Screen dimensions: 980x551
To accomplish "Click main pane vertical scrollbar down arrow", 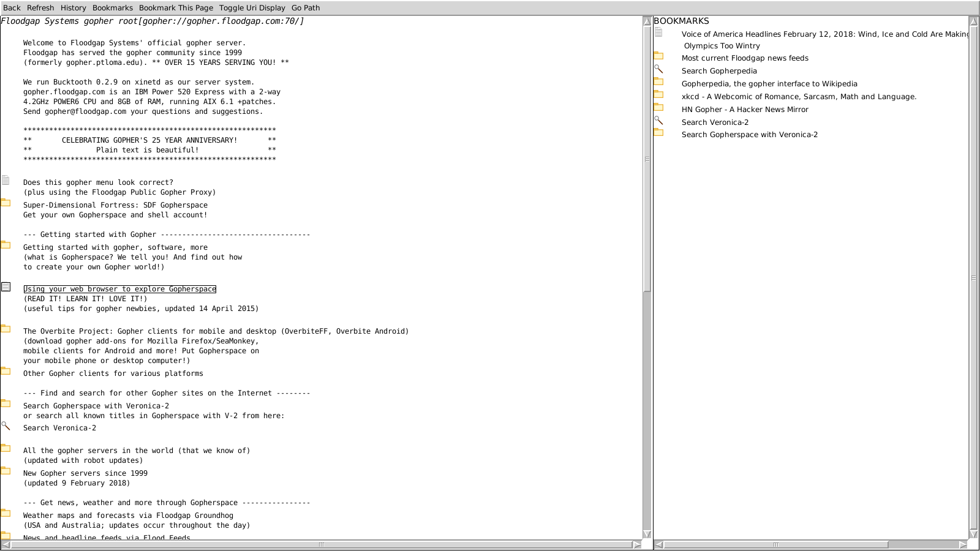I will tap(647, 534).
